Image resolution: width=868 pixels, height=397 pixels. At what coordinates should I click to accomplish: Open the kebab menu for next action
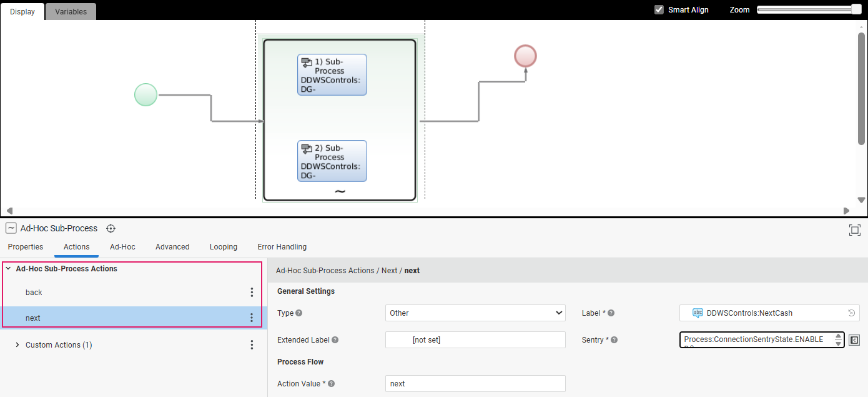pos(252,318)
